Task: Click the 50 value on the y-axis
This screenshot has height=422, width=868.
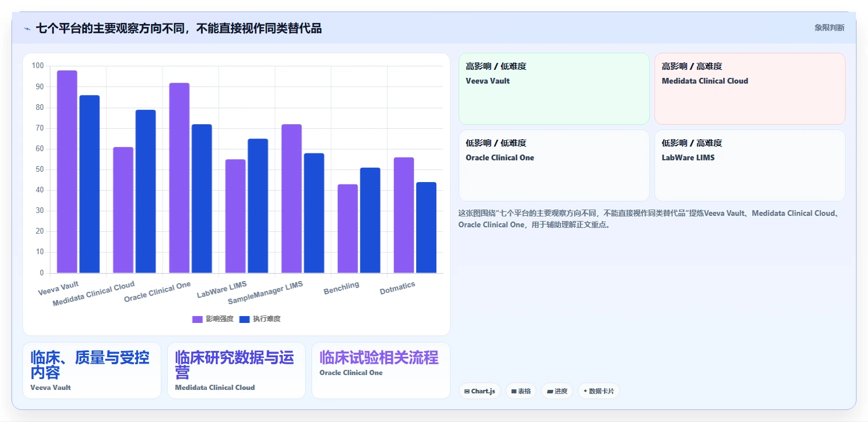Action: tap(40, 169)
